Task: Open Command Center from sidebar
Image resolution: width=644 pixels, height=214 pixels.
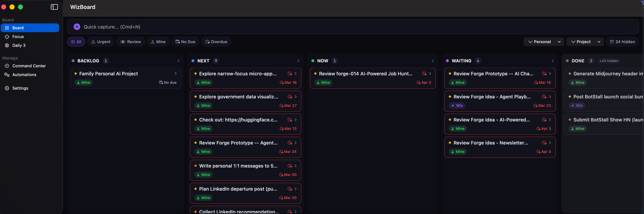Action: coord(29,66)
